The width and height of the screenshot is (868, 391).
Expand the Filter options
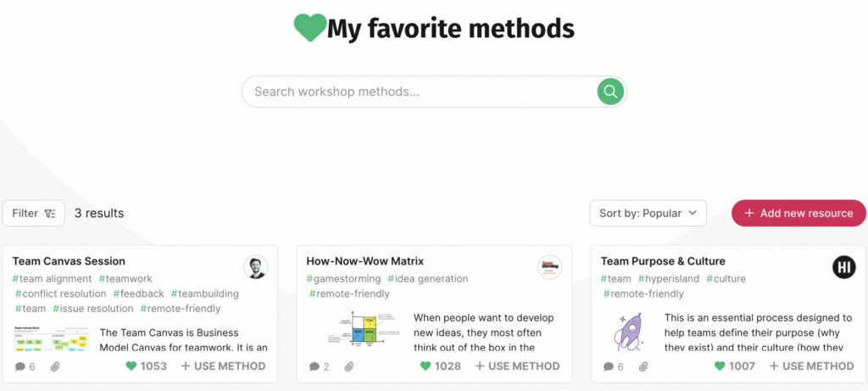(34, 213)
